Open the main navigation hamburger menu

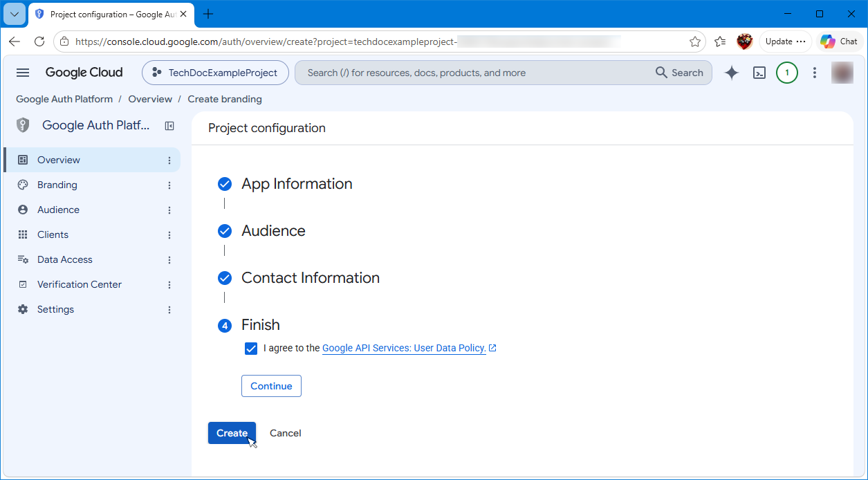click(x=23, y=73)
